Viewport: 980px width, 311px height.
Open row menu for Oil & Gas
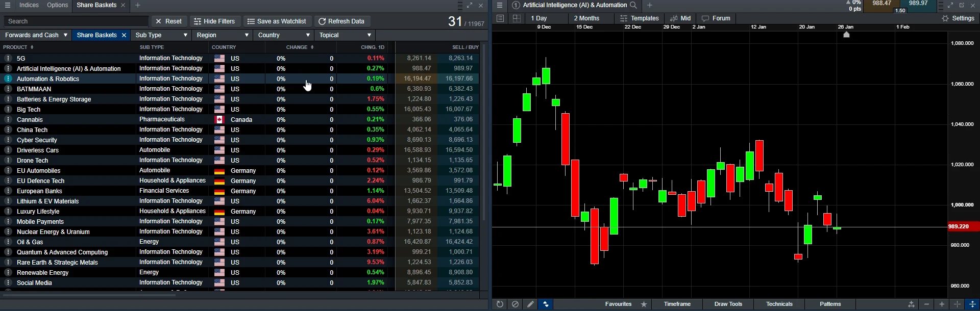8,242
